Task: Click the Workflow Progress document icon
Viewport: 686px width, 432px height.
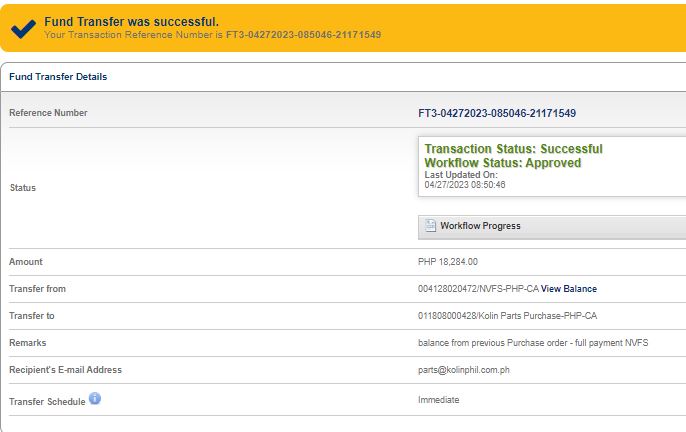Action: coord(430,226)
